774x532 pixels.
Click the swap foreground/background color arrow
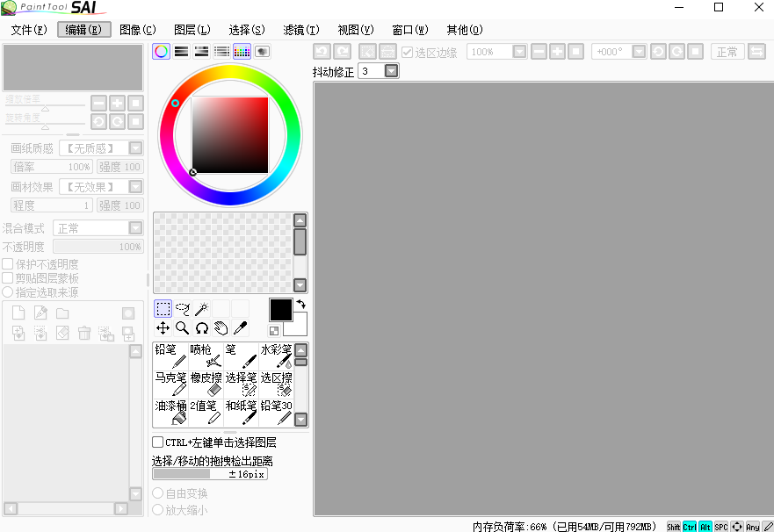[x=300, y=303]
